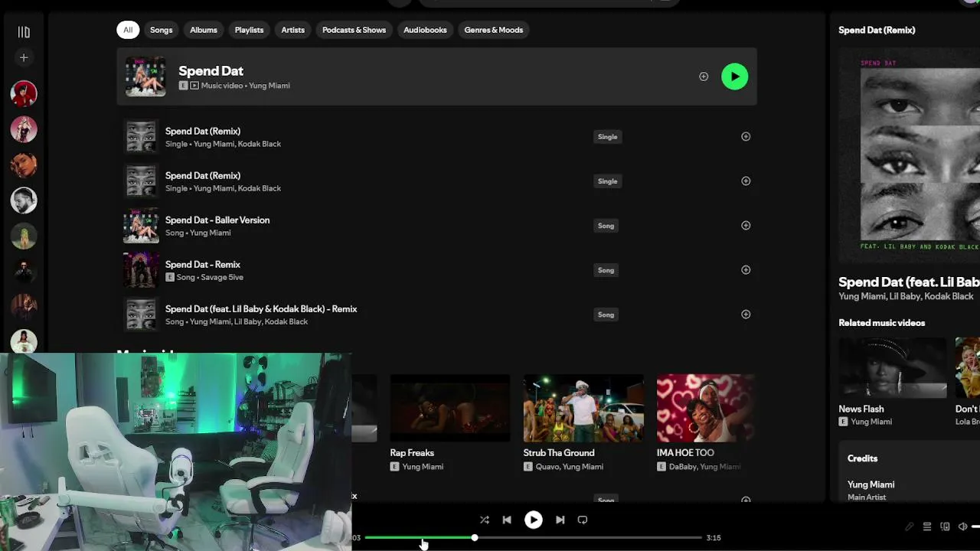Open the DaBaby, Yung Miami artist link
The image size is (980, 551).
coord(704,467)
